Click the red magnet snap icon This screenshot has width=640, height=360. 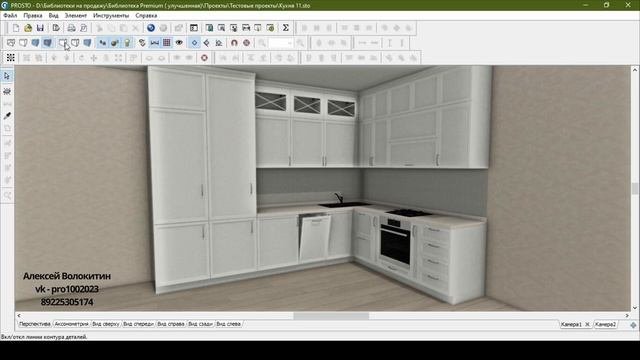(x=234, y=42)
